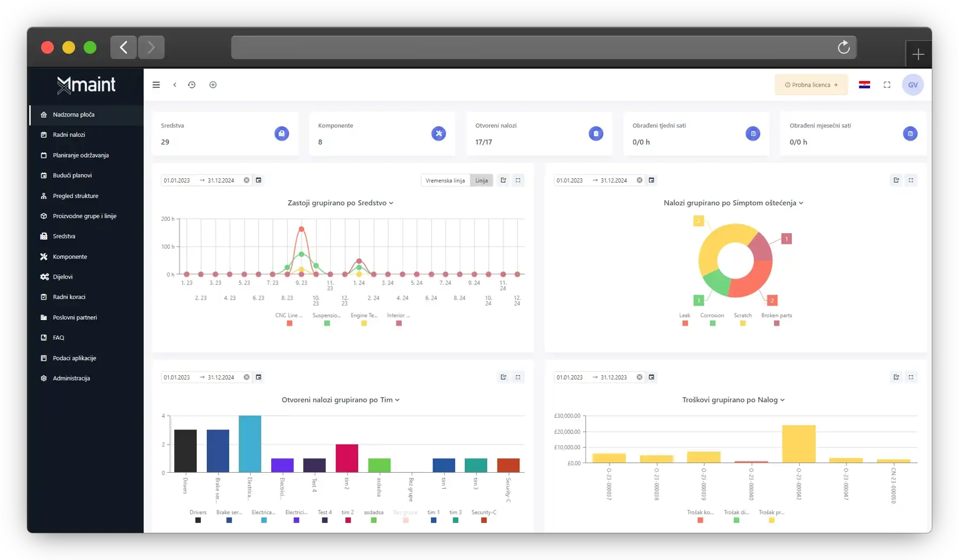Toggle Bez grupe legend item

[x=405, y=516]
